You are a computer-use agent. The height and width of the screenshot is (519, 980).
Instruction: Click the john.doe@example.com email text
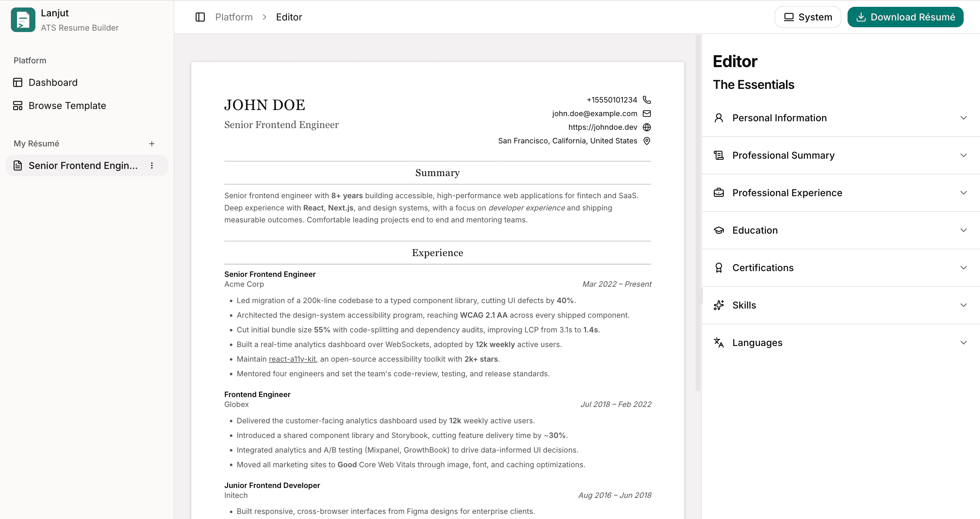coord(595,113)
